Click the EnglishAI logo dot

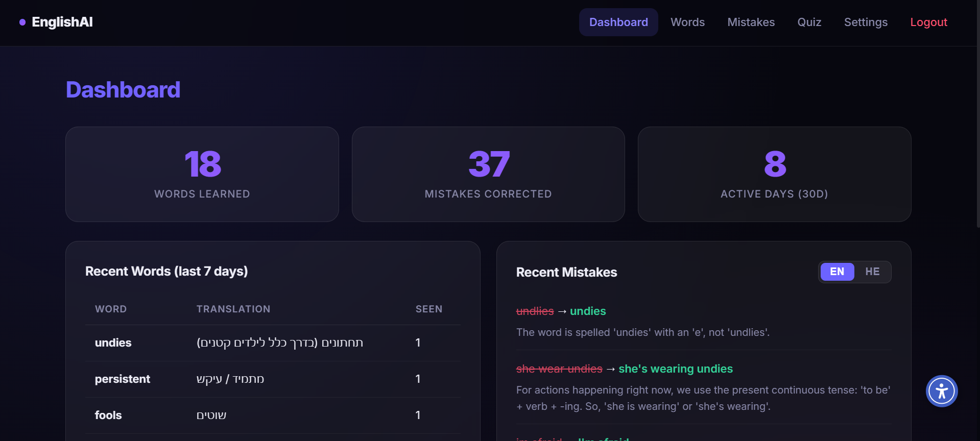click(22, 22)
